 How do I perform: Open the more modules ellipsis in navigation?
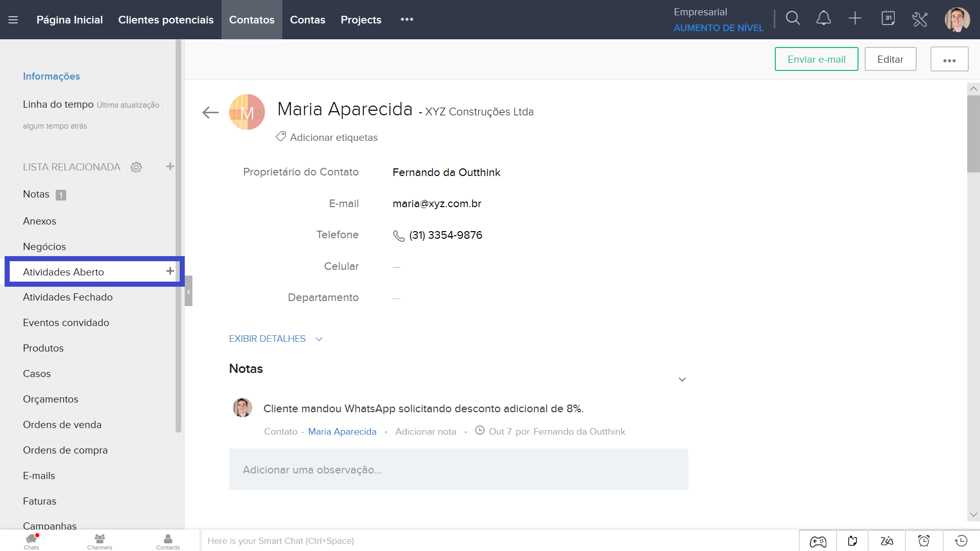[x=407, y=19]
